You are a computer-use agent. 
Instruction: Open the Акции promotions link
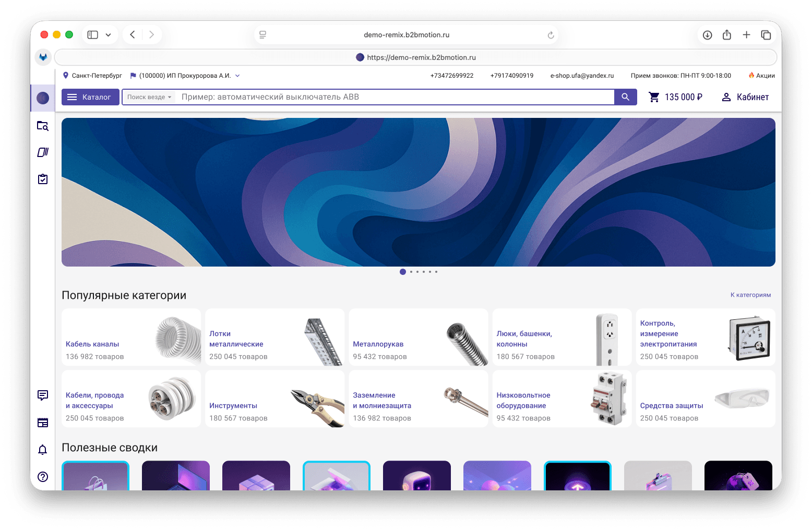pos(761,76)
